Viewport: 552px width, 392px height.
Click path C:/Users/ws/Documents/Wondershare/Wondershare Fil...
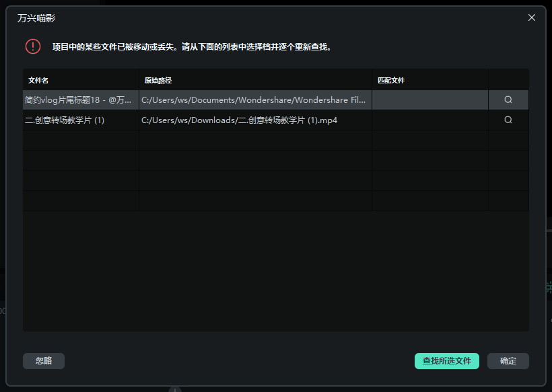pos(255,100)
